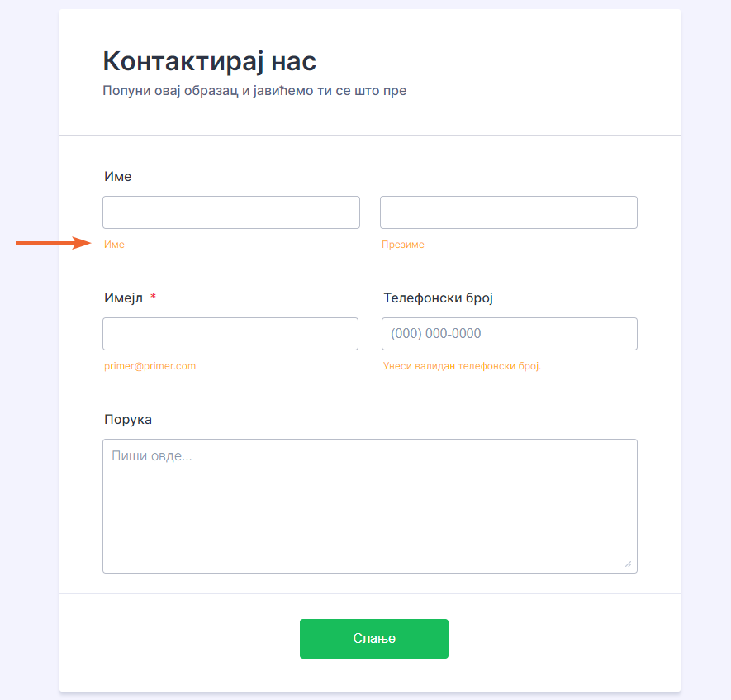The image size is (731, 700).
Task: Click the Име label above the name fields
Action: point(117,176)
